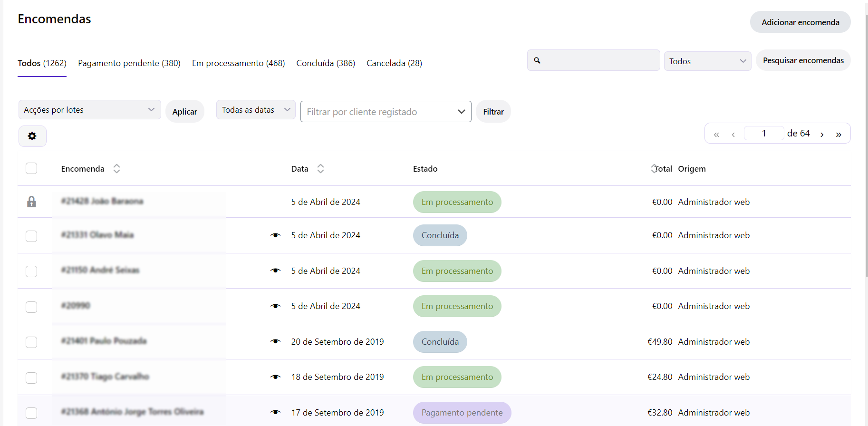Open the first order link #21428
This screenshot has height=426, width=868.
point(102,201)
